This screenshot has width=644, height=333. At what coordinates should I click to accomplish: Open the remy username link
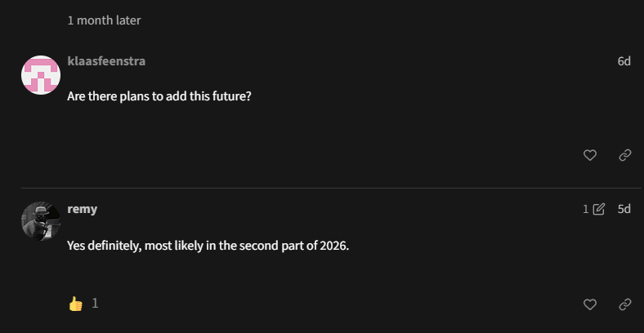tap(82, 209)
